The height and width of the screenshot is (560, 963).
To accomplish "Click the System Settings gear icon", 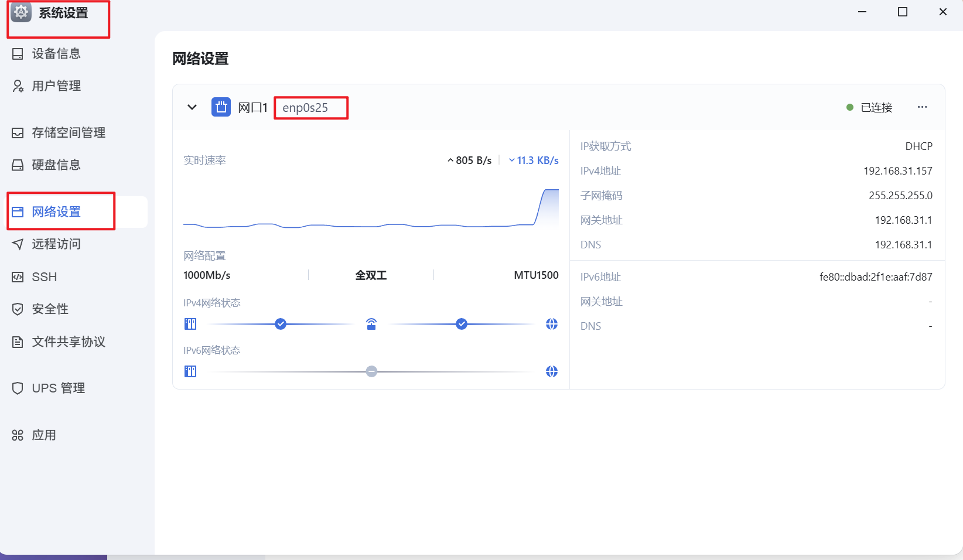I will point(21,12).
